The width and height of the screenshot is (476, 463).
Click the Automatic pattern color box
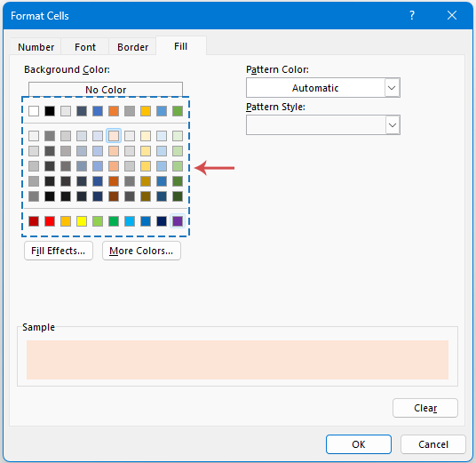coord(315,88)
